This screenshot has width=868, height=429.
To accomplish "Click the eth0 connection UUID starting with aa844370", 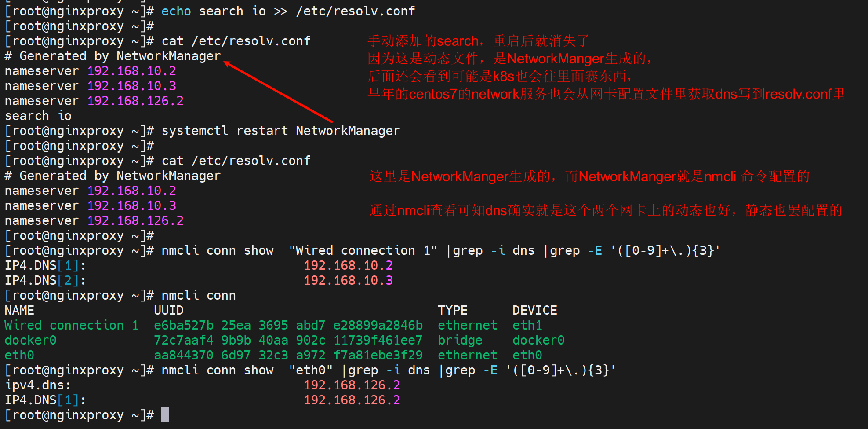I will (x=288, y=356).
